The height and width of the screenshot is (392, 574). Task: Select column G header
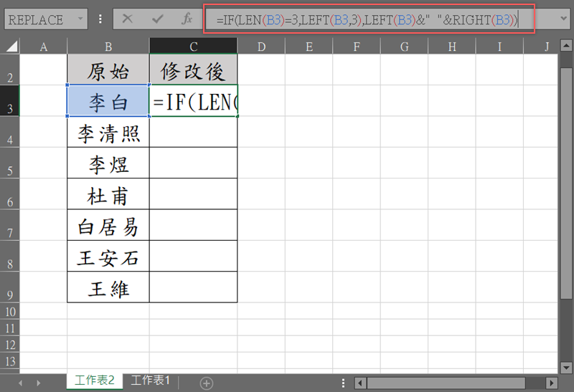click(x=404, y=47)
